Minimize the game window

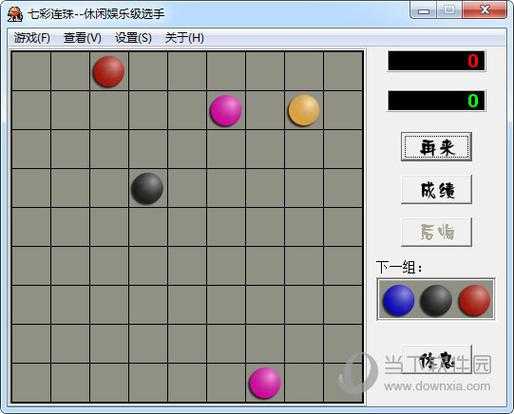click(x=423, y=11)
